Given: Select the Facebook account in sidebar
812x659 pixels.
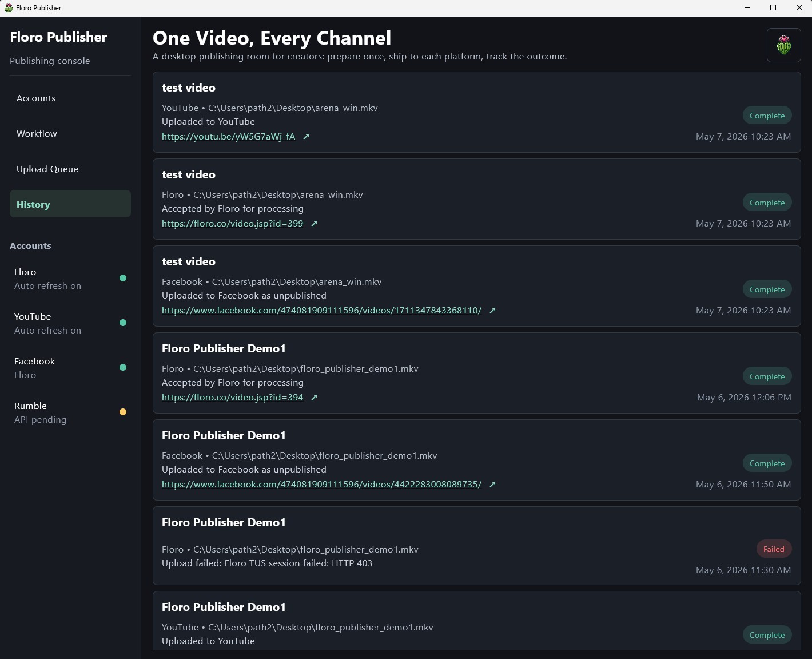Looking at the screenshot, I should (x=70, y=368).
